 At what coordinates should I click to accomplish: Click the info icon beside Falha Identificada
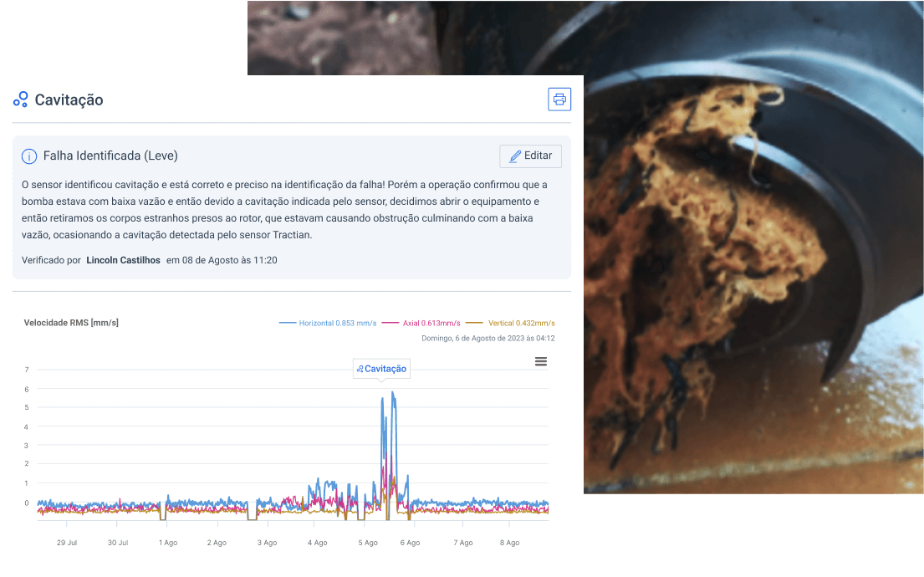point(29,156)
